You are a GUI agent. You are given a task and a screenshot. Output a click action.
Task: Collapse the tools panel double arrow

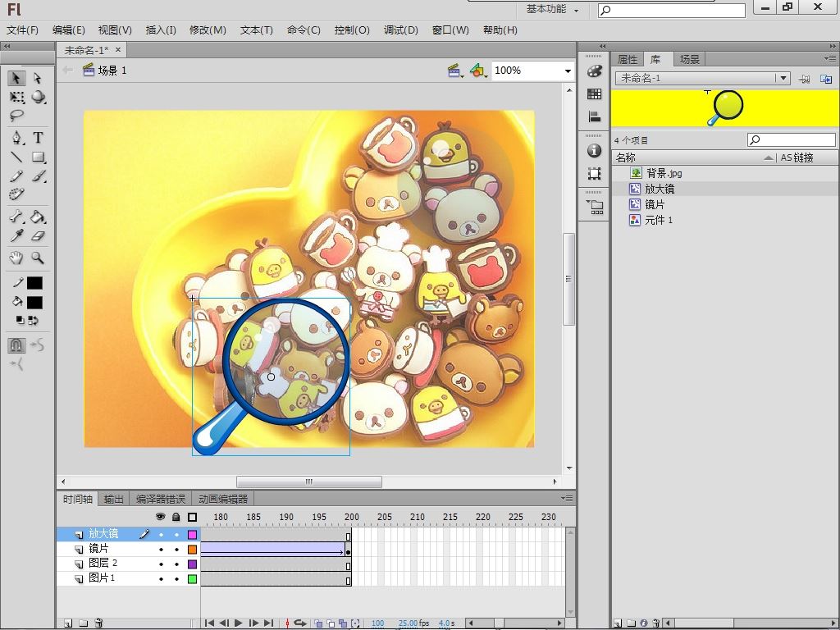point(7,46)
